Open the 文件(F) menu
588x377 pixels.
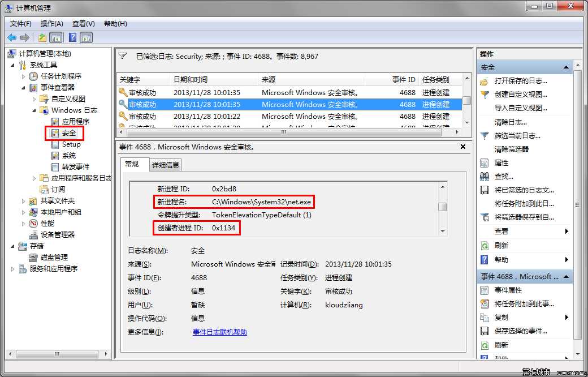(20, 24)
